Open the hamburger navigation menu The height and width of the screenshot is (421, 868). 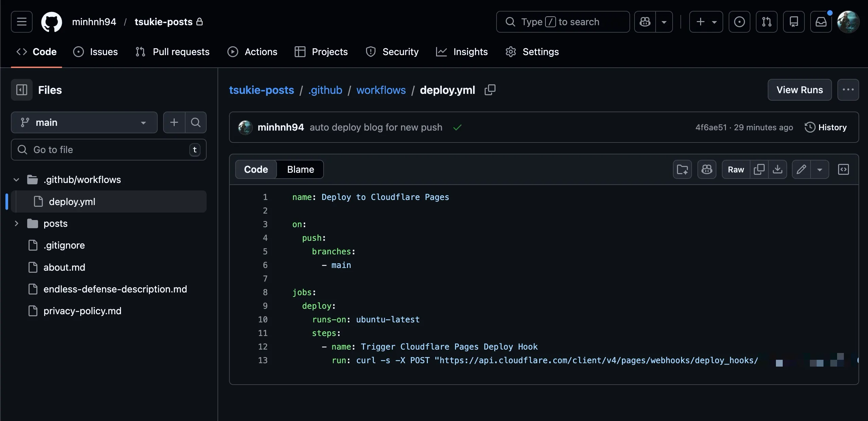click(x=21, y=21)
